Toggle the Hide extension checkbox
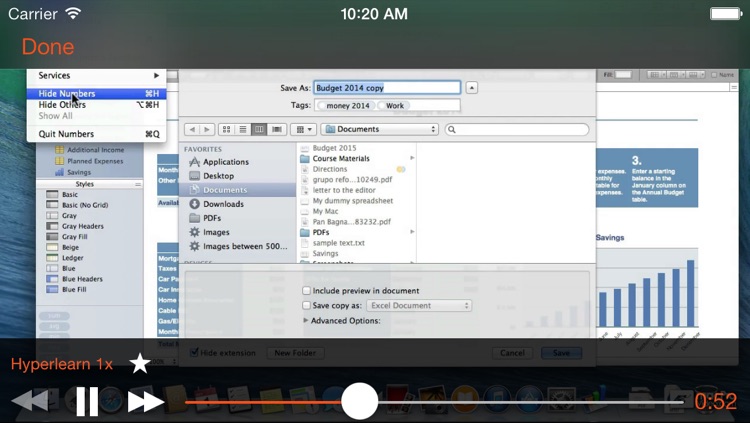Viewport: 750px width, 423px height. tap(194, 353)
